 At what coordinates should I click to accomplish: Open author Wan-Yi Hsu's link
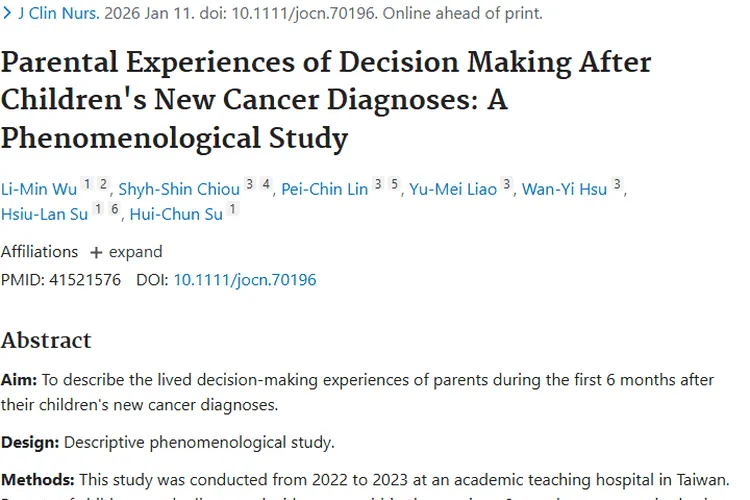click(x=564, y=189)
